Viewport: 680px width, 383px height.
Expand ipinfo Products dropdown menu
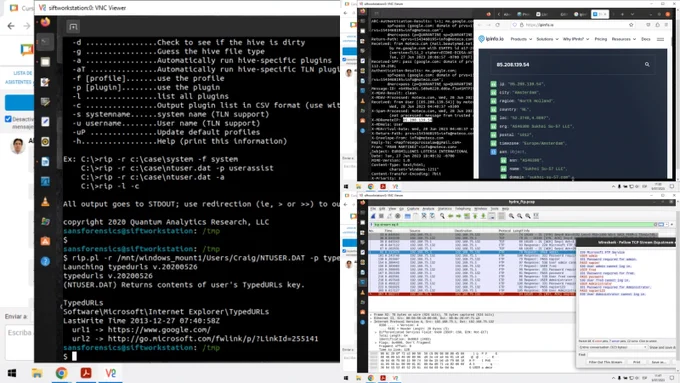click(521, 39)
